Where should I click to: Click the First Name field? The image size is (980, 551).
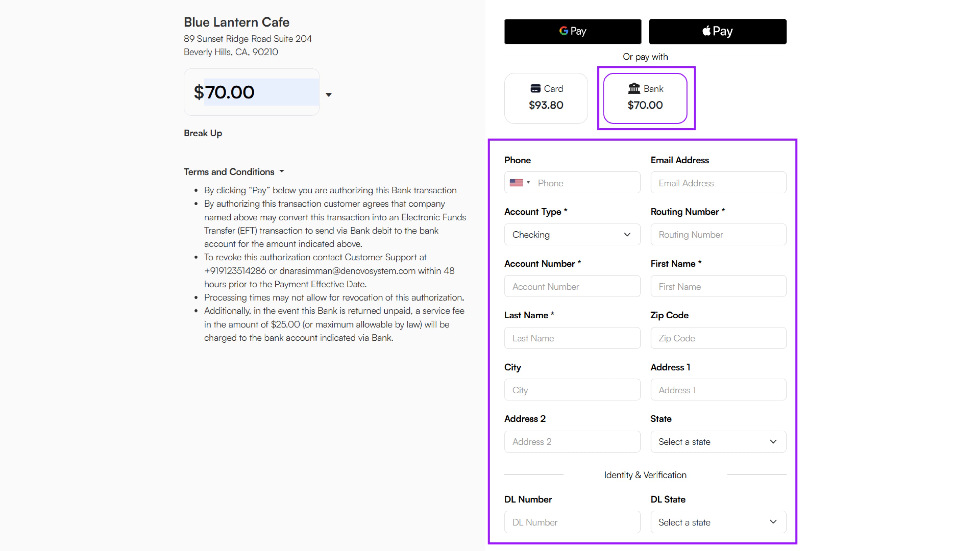point(718,286)
